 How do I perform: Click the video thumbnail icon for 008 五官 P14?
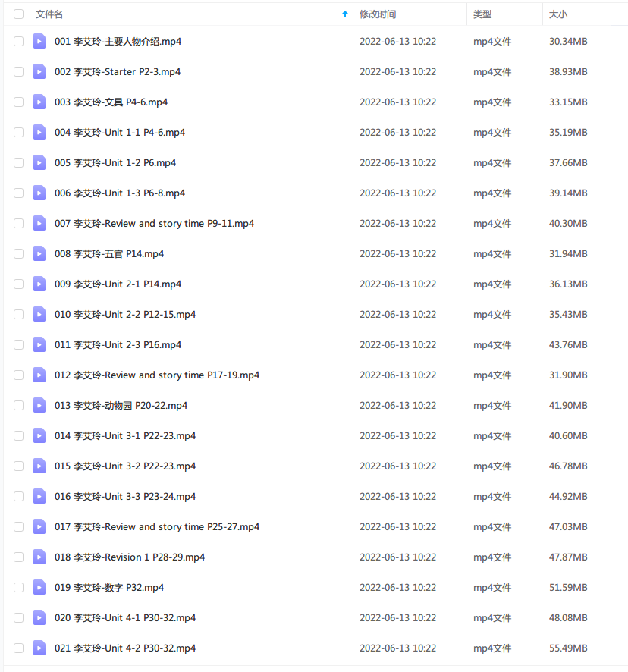39,253
